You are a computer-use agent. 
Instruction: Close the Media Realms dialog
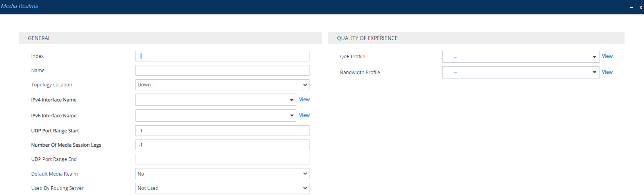640,8
